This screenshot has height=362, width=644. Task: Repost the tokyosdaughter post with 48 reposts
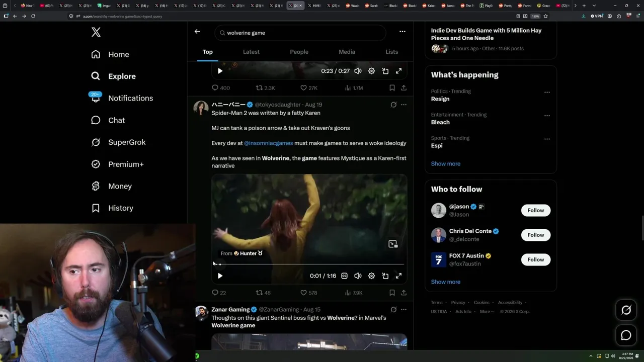point(263,293)
